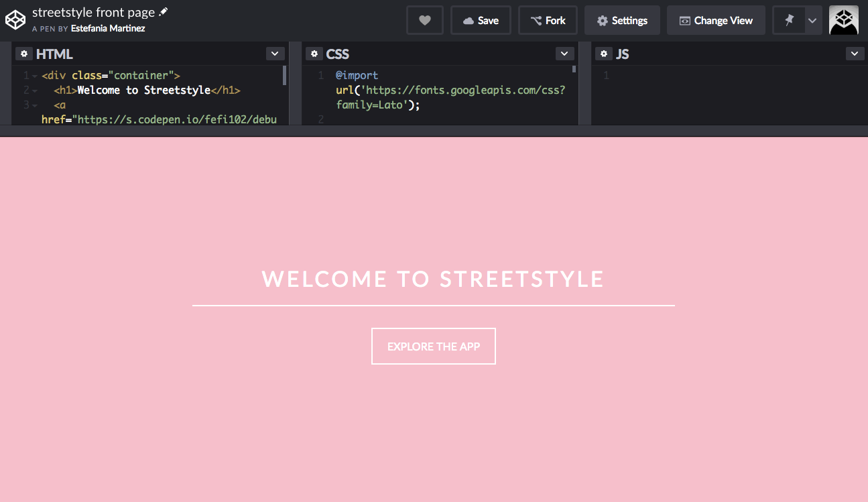Edit pen title with pencil icon
The height and width of the screenshot is (502, 868).
pos(164,12)
